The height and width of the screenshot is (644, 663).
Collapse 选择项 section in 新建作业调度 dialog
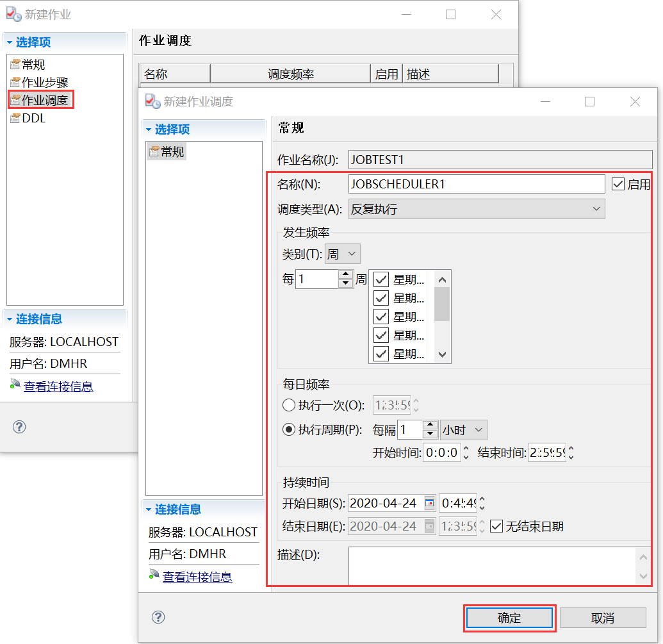pyautogui.click(x=149, y=129)
